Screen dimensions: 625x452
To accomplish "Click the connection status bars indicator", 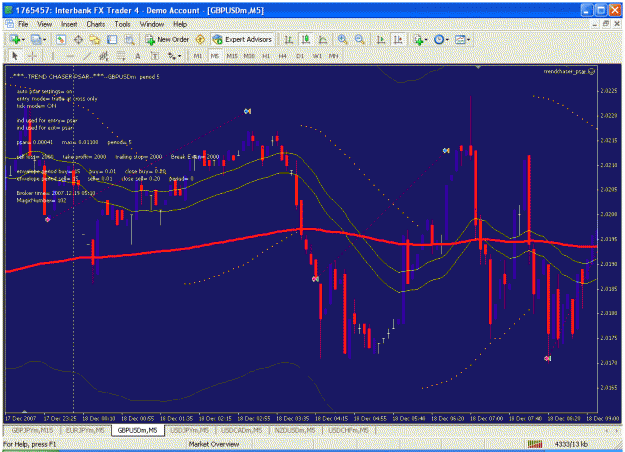I will tap(535, 444).
